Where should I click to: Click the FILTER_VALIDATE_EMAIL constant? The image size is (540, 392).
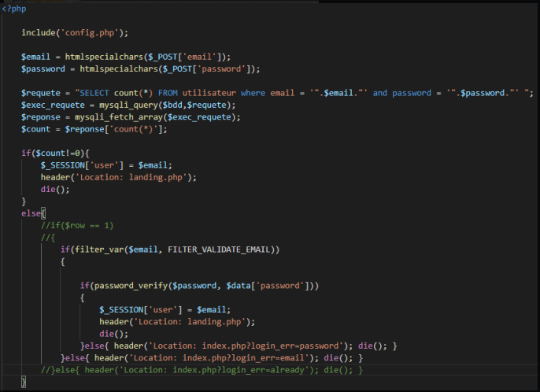point(219,250)
